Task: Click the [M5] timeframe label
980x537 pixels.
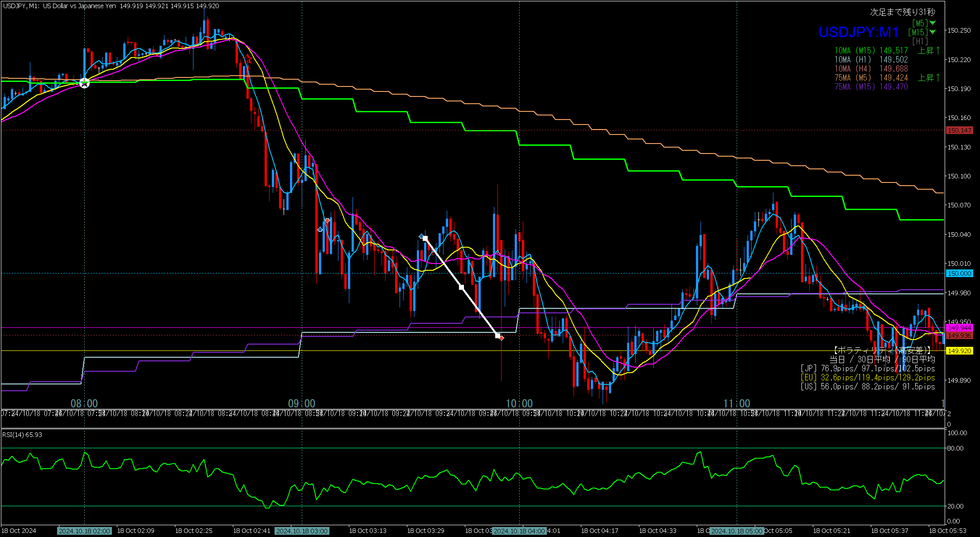Action: click(x=920, y=23)
